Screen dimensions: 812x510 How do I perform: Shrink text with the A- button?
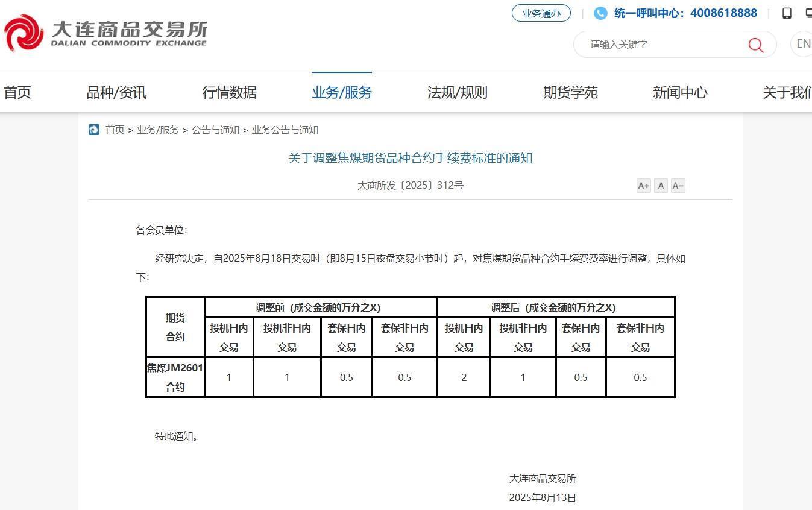(678, 186)
